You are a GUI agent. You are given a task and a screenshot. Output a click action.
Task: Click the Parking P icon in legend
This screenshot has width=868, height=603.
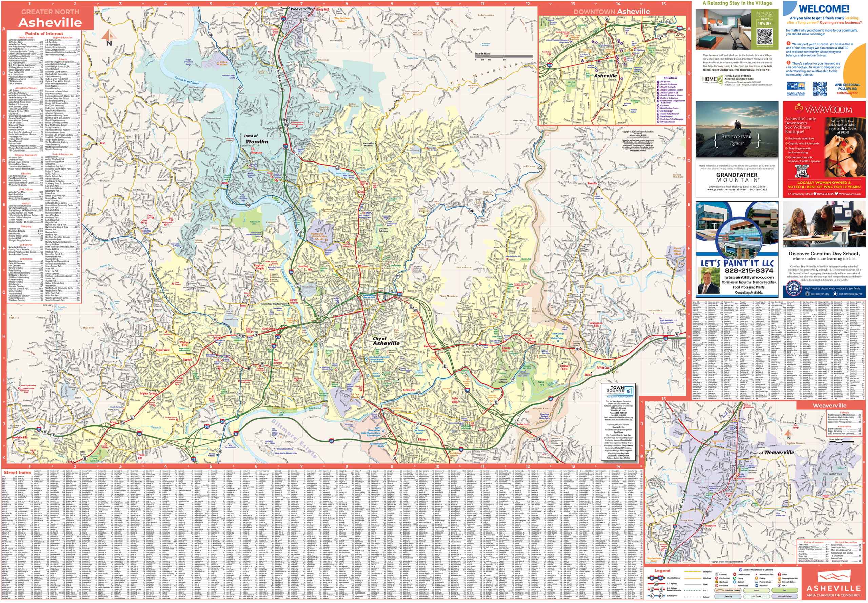click(757, 579)
